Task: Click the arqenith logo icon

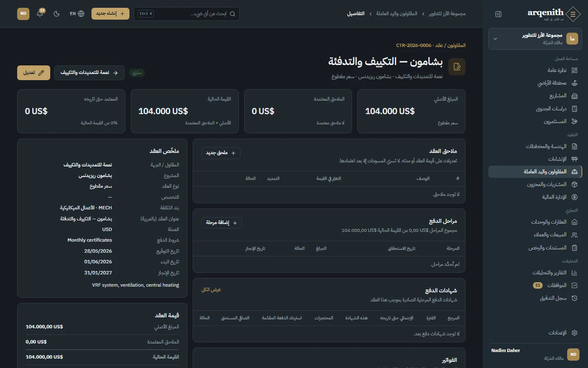Action: coord(573,14)
